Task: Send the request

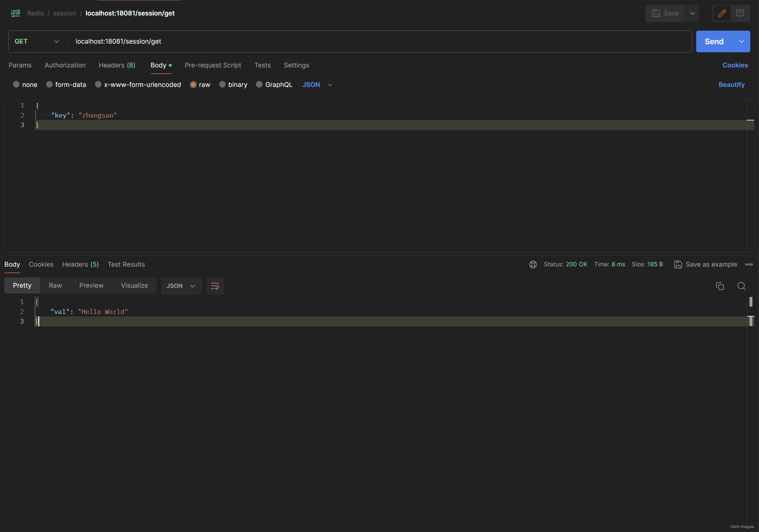Action: coord(714,41)
